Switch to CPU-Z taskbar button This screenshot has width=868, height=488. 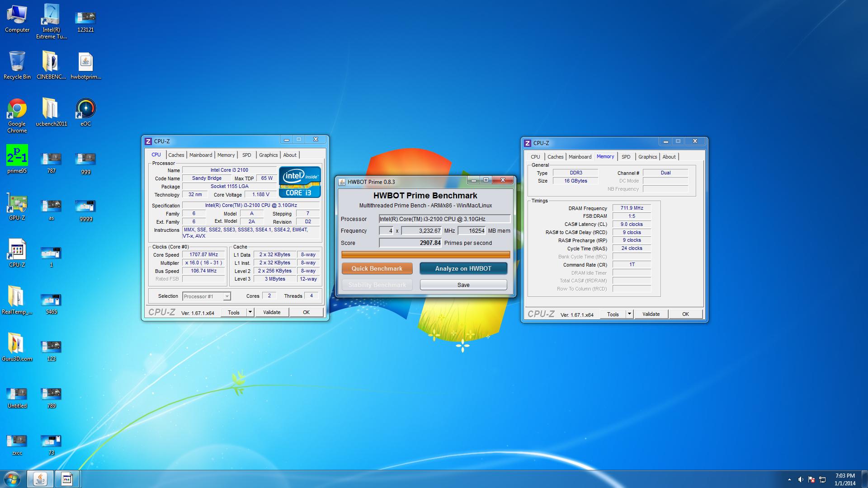point(67,479)
